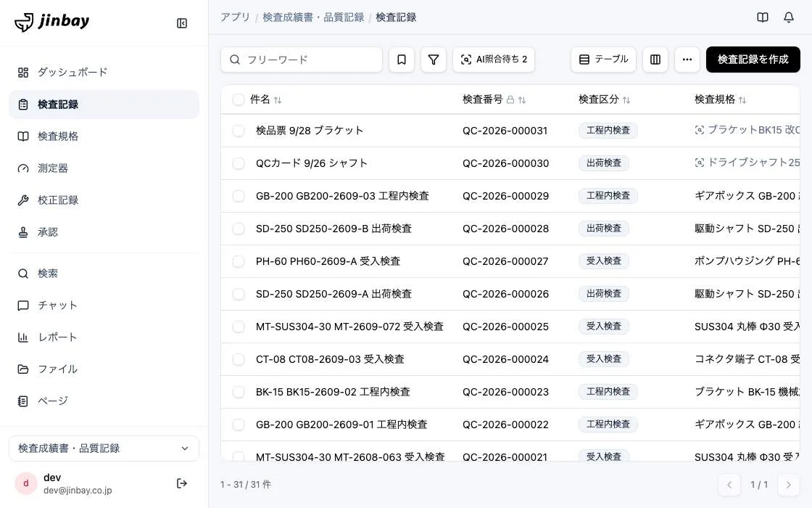Collapse the sidebar panel icon
The image size is (812, 508).
tap(182, 23)
